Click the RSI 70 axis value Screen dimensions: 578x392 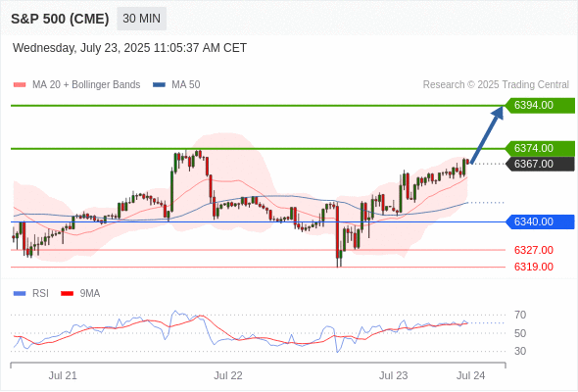520,315
